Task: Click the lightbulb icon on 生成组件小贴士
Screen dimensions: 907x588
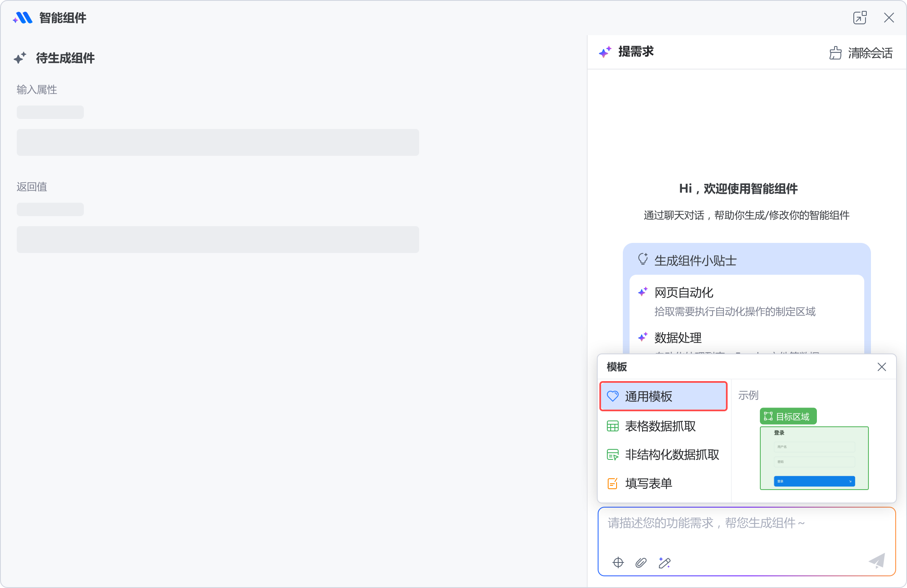Action: [643, 260]
